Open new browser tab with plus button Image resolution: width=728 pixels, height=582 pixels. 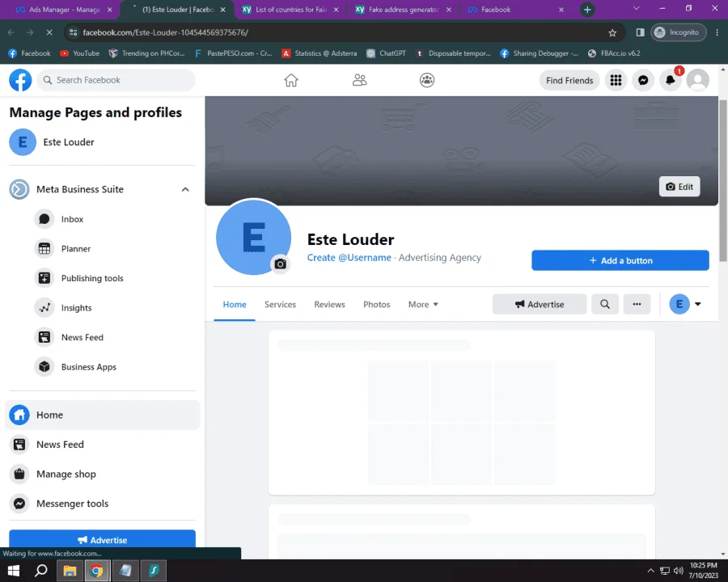pyautogui.click(x=587, y=9)
